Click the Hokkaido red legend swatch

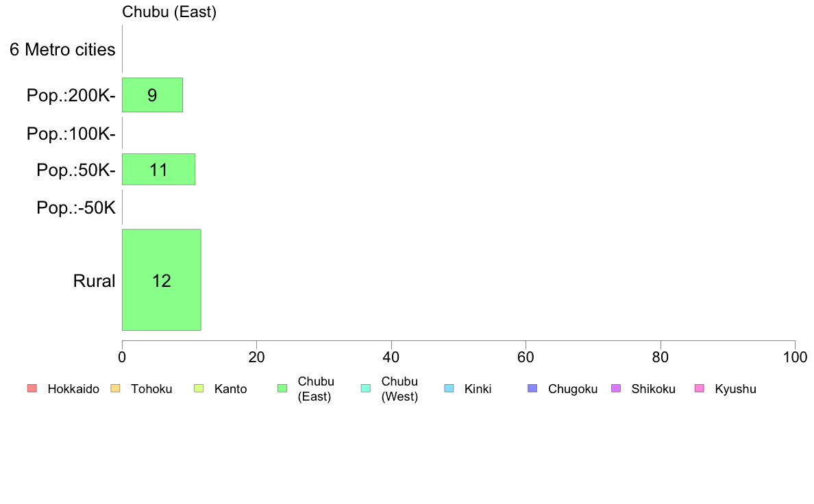(32, 388)
